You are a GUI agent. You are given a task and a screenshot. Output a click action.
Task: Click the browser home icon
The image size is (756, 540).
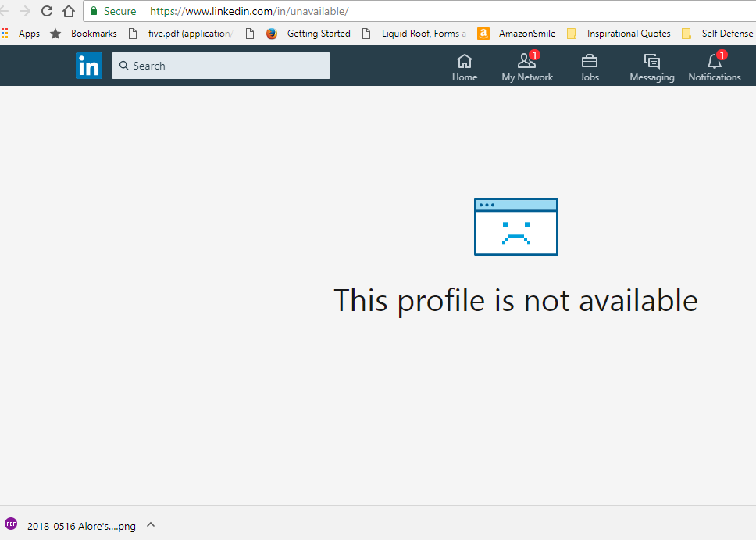[69, 11]
